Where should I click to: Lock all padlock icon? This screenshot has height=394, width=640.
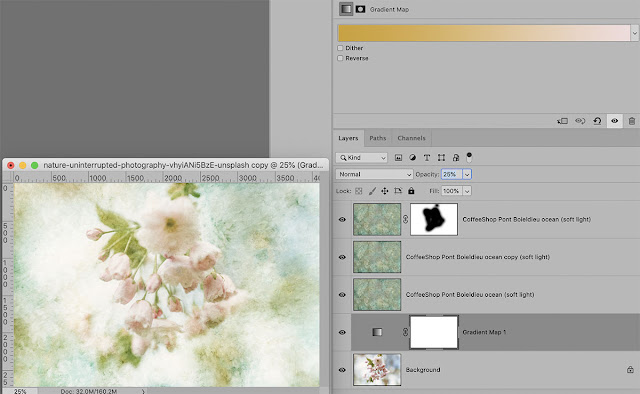411,191
